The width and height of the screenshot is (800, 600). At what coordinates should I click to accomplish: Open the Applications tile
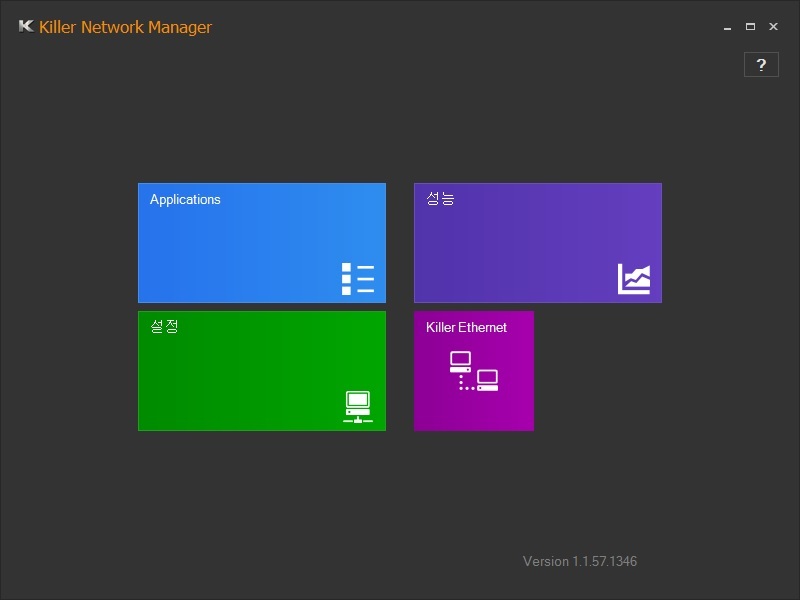point(262,243)
